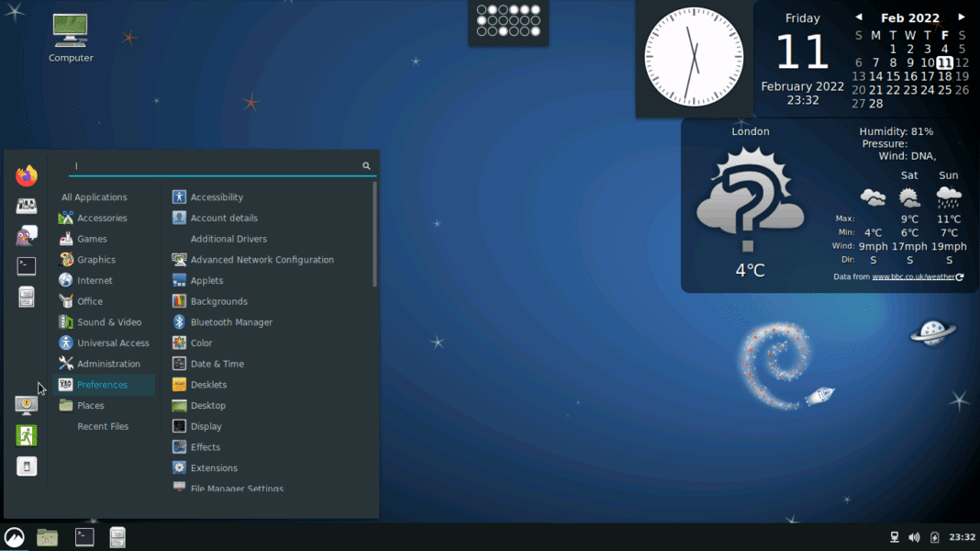Click the log out icon in menu sidebar

(26, 434)
